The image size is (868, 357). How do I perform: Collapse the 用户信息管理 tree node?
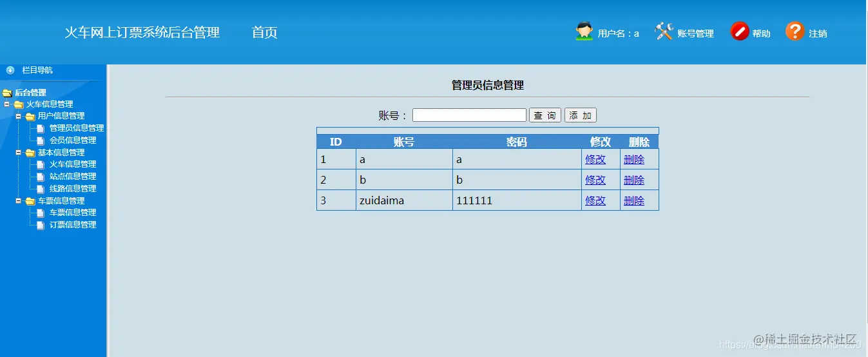(x=19, y=116)
